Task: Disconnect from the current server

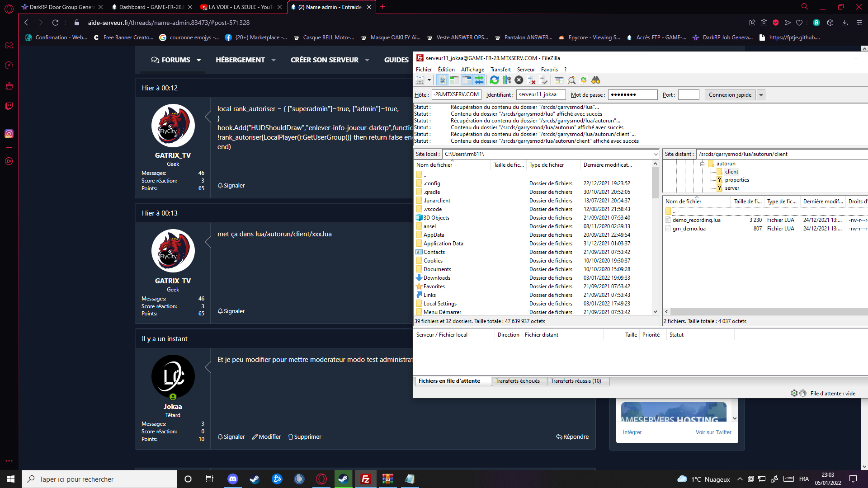Action: tap(532, 80)
